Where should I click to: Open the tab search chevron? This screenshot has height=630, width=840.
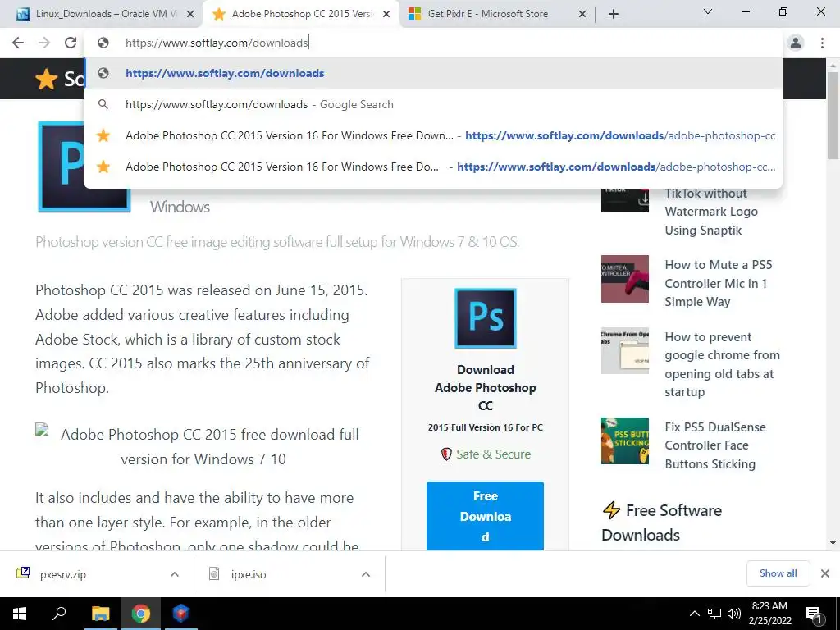[x=708, y=11]
